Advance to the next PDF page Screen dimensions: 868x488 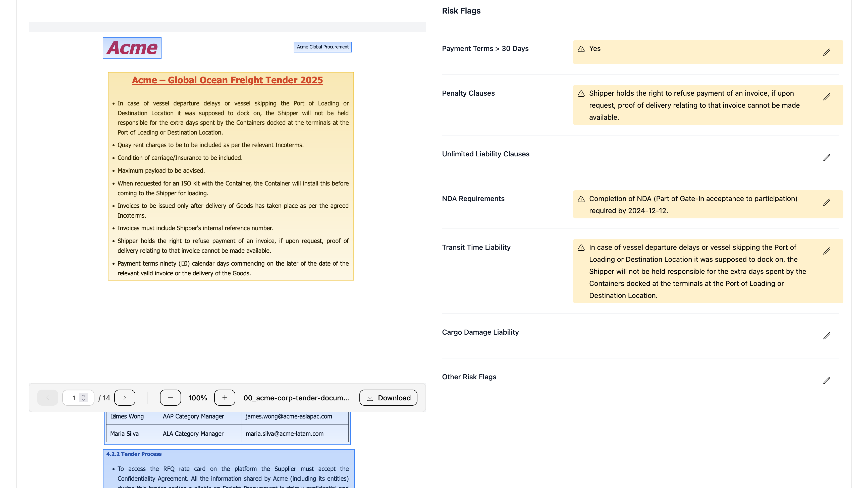(x=125, y=397)
